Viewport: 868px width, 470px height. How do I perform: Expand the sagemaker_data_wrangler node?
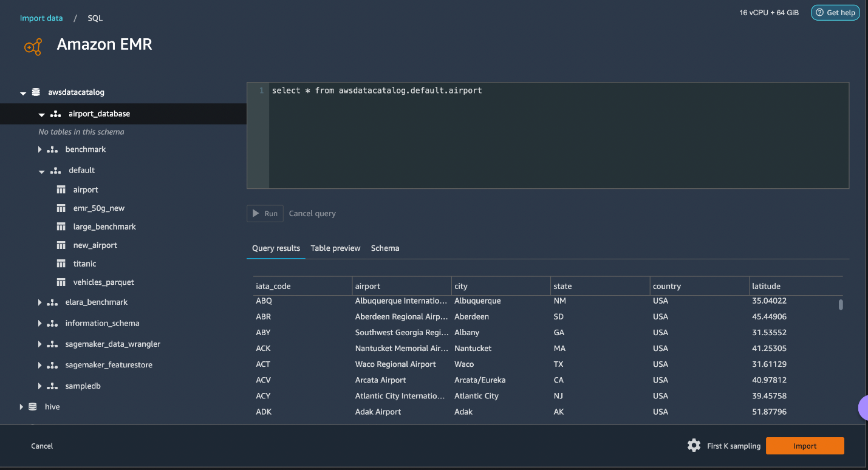click(x=39, y=344)
